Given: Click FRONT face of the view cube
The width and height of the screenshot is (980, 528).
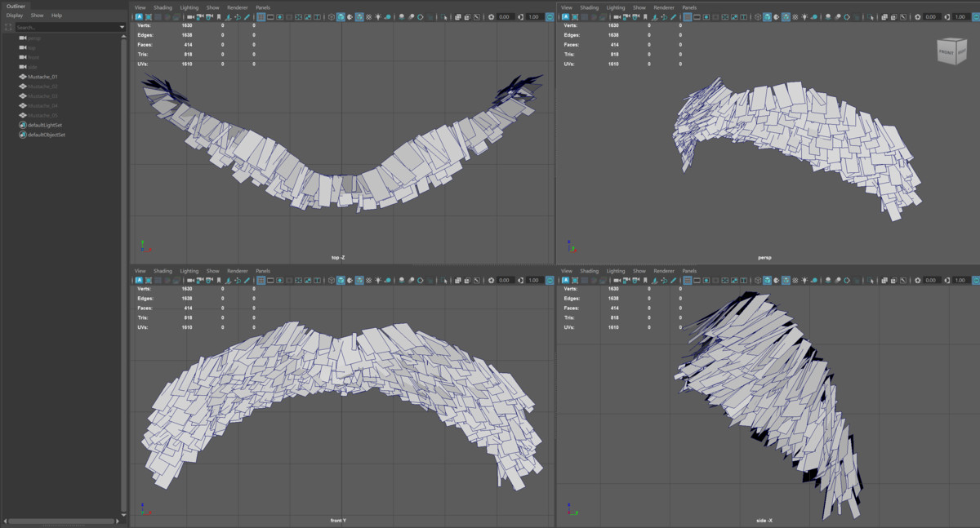Looking at the screenshot, I should 946,53.
